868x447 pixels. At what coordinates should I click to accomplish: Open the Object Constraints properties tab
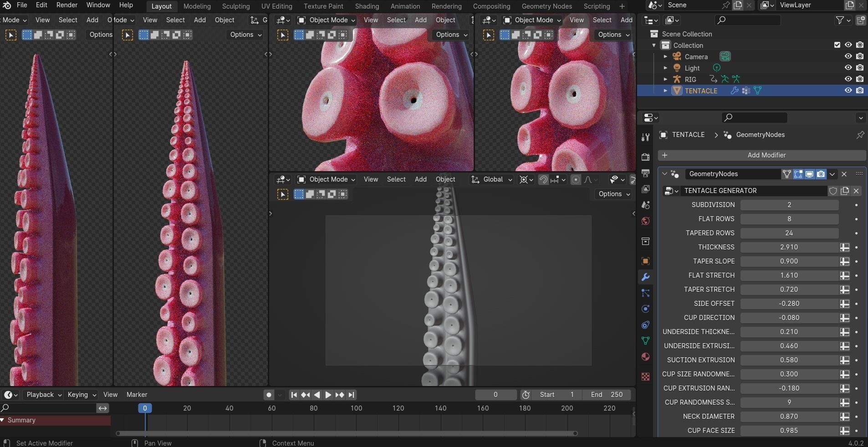645,325
